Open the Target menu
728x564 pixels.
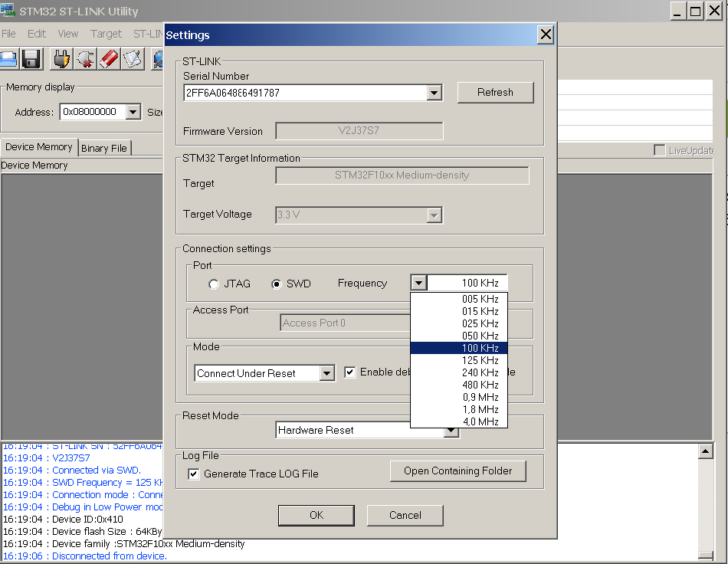click(x=106, y=34)
